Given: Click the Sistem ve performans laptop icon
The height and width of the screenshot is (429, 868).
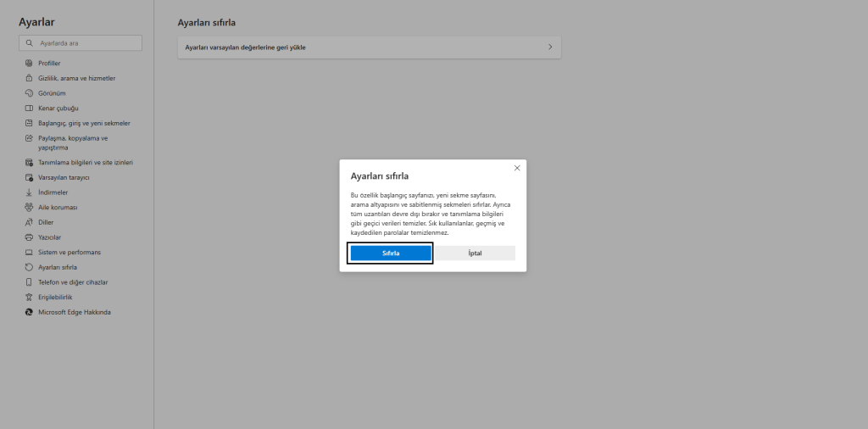Looking at the screenshot, I should pyautogui.click(x=29, y=252).
